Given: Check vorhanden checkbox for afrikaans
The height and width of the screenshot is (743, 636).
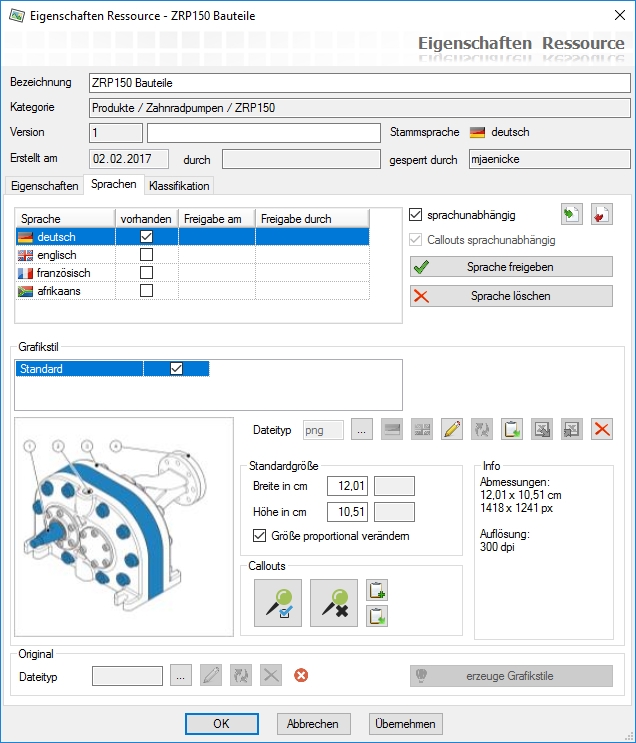Looking at the screenshot, I should 146,290.
